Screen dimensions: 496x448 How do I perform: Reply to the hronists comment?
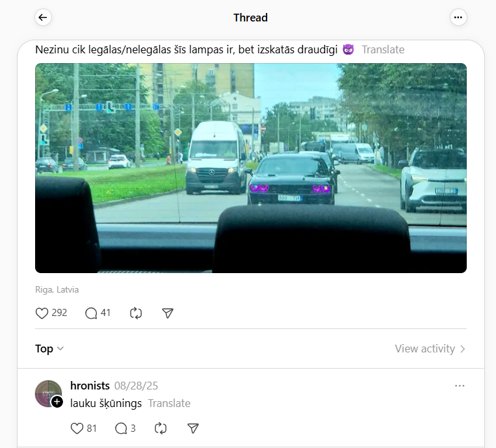pyautogui.click(x=121, y=428)
